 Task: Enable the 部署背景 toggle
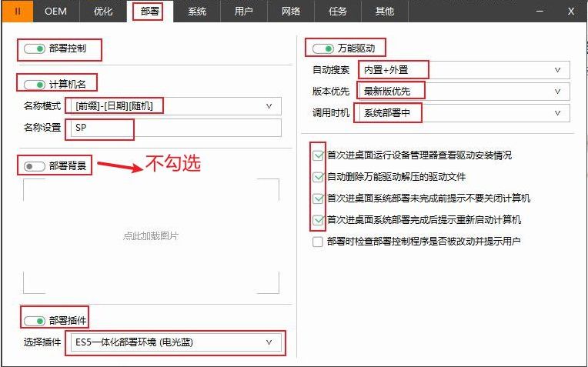35,165
